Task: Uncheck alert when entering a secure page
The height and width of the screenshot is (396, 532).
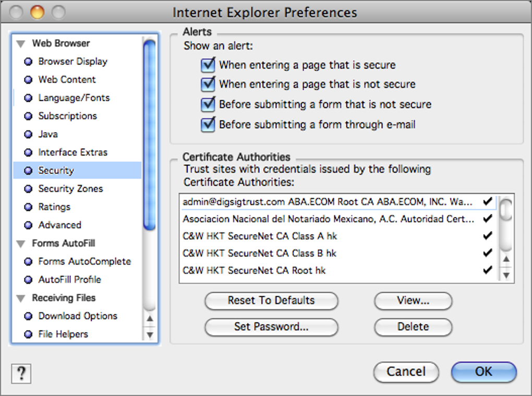Action: (208, 65)
